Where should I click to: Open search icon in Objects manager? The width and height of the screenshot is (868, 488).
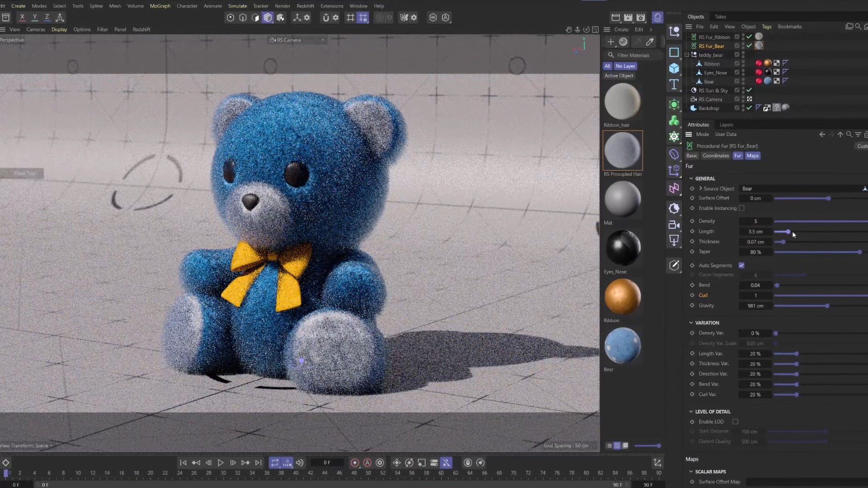[x=858, y=27]
